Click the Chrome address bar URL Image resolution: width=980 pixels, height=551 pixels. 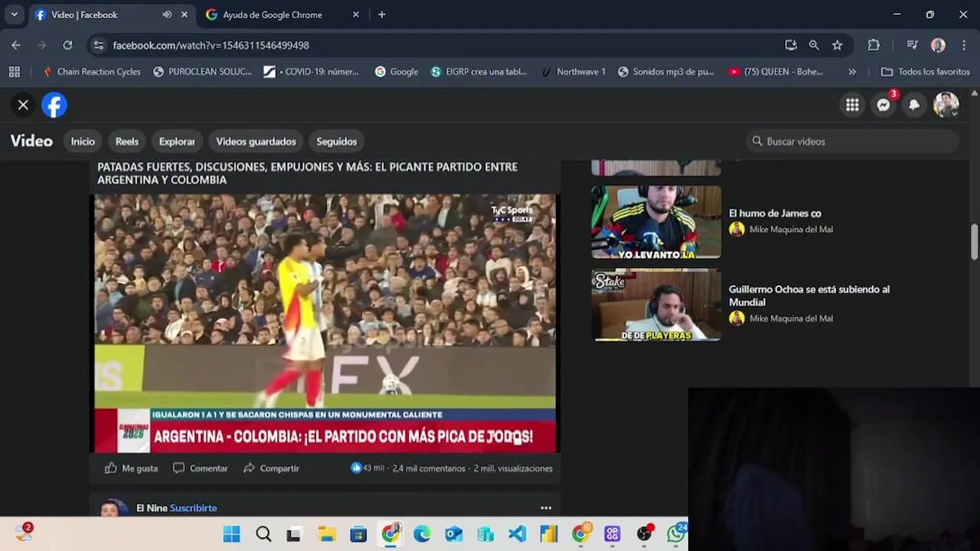click(211, 45)
